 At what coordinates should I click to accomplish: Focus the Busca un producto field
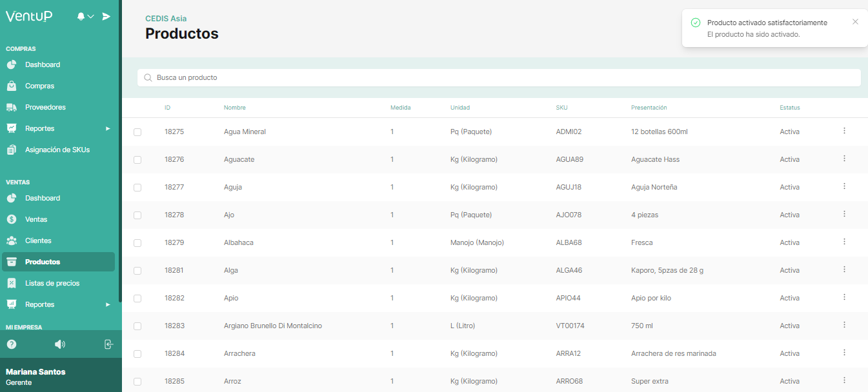pos(499,77)
